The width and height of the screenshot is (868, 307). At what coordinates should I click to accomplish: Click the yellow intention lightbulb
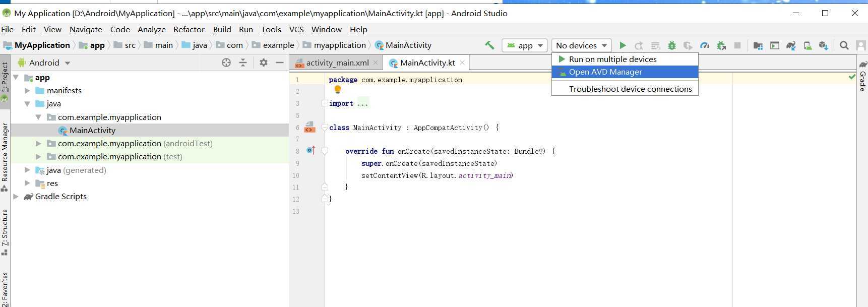pyautogui.click(x=338, y=90)
